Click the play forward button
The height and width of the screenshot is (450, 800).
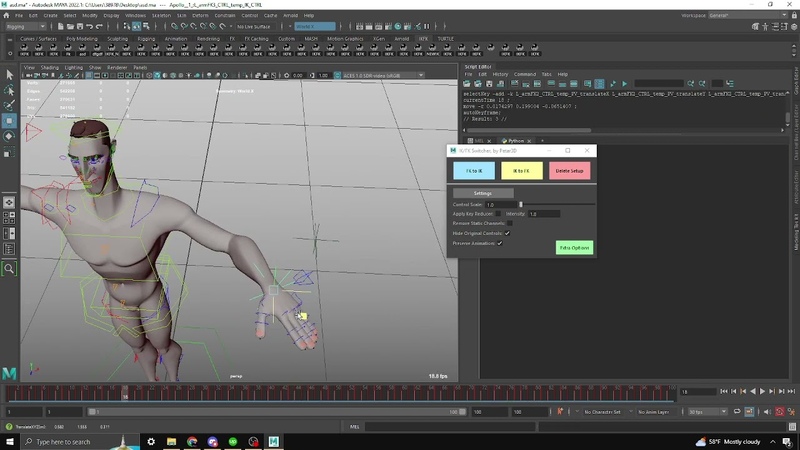762,391
